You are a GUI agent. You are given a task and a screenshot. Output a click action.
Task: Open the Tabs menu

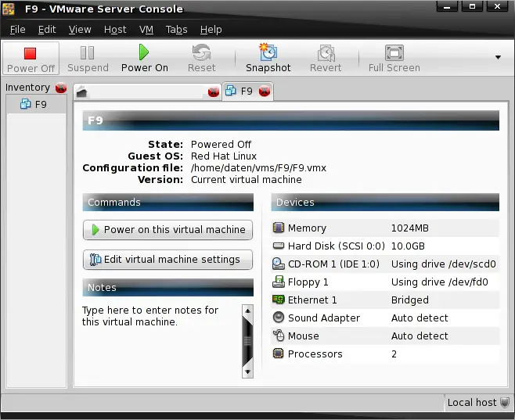tap(176, 30)
